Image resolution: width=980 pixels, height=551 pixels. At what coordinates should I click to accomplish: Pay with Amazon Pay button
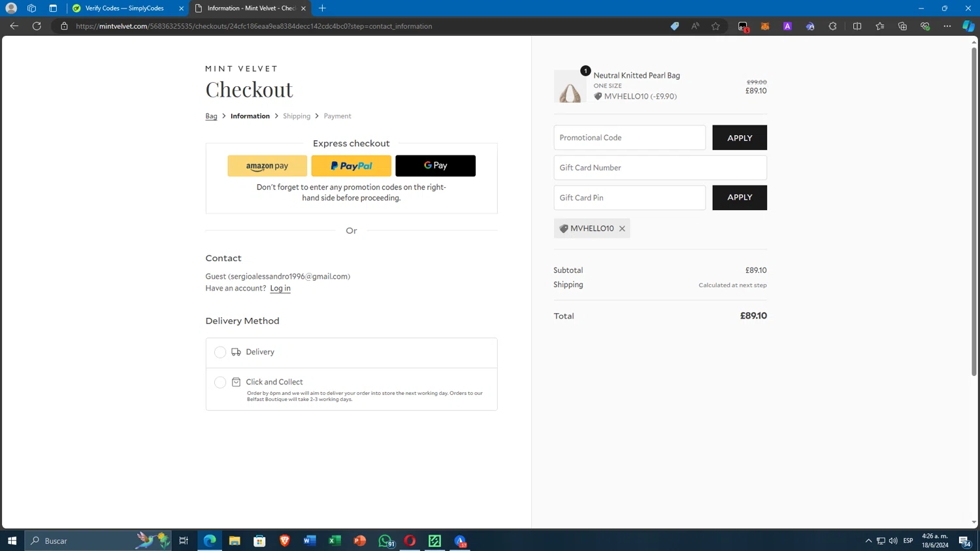point(267,166)
